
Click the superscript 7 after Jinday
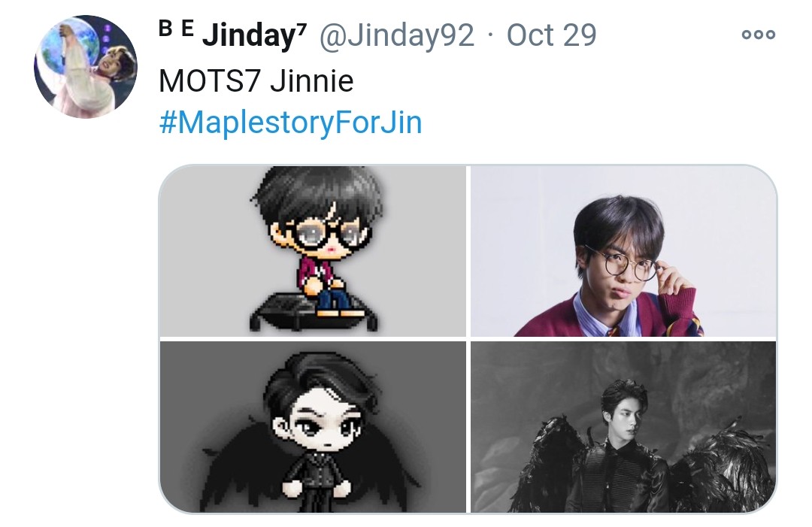coord(302,27)
